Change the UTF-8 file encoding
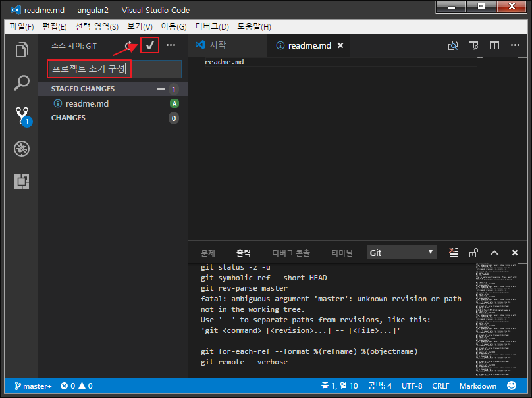The width and height of the screenshot is (532, 398). [412, 386]
